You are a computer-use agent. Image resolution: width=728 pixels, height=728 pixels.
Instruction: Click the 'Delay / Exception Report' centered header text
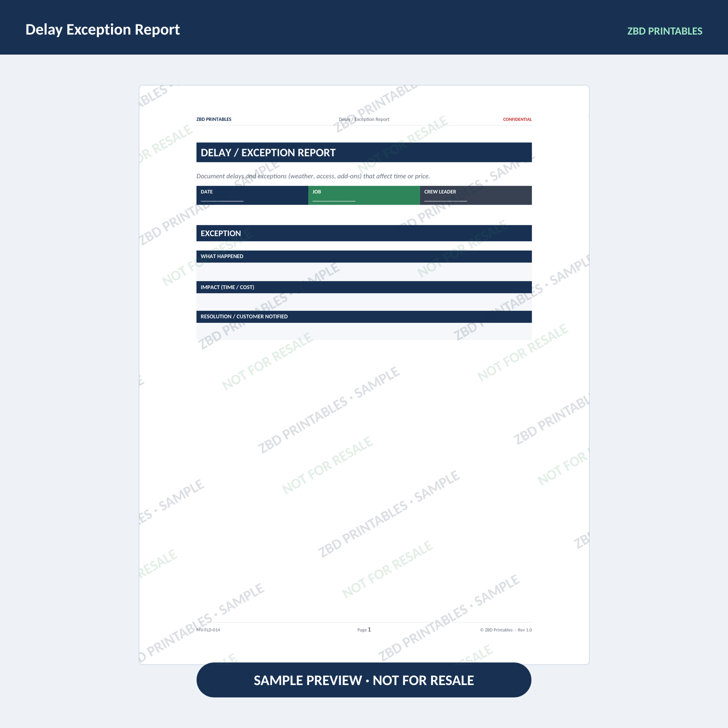[x=364, y=119]
